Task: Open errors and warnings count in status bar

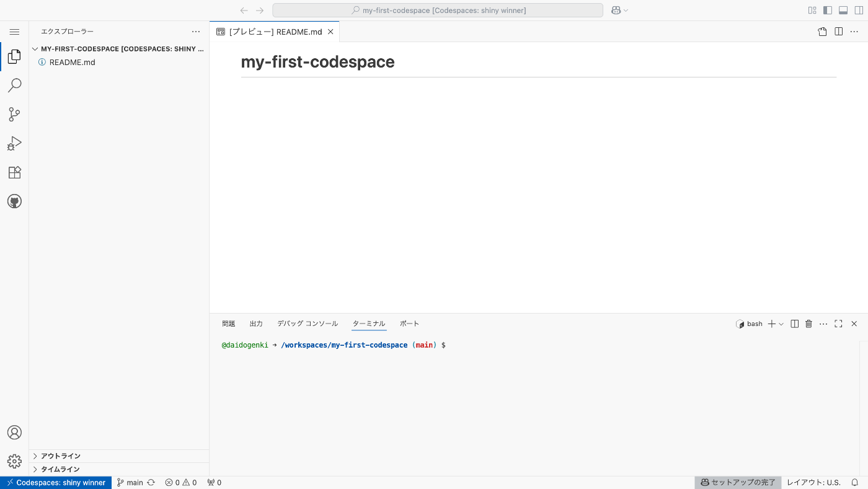Action: click(180, 483)
